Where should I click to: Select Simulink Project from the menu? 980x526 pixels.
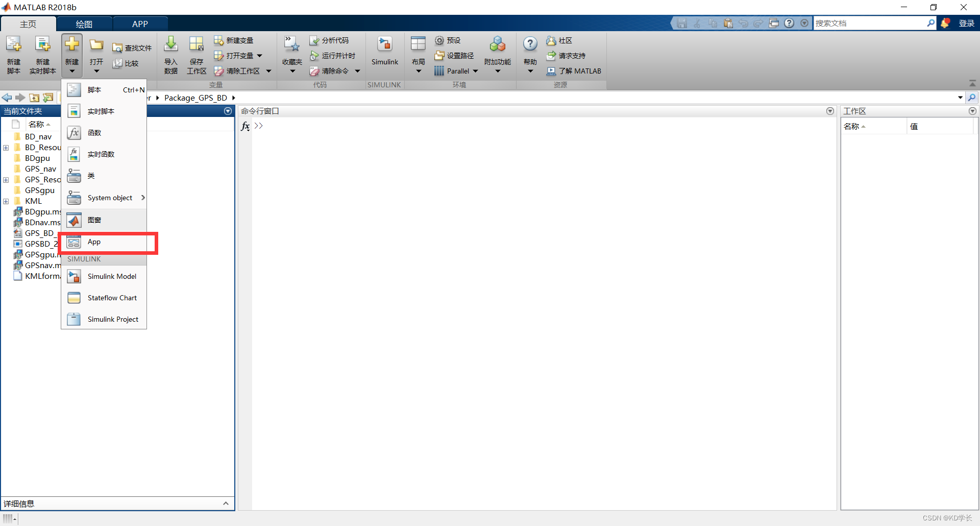pyautogui.click(x=104, y=319)
